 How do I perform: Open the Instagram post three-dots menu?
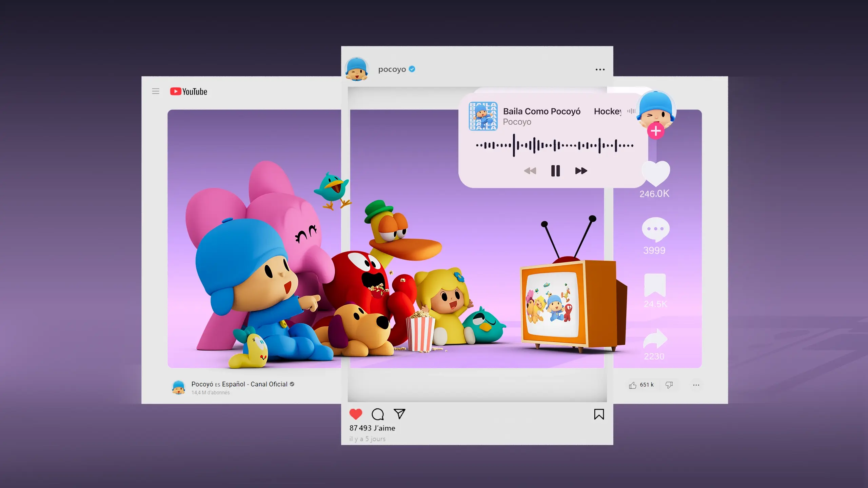point(600,69)
